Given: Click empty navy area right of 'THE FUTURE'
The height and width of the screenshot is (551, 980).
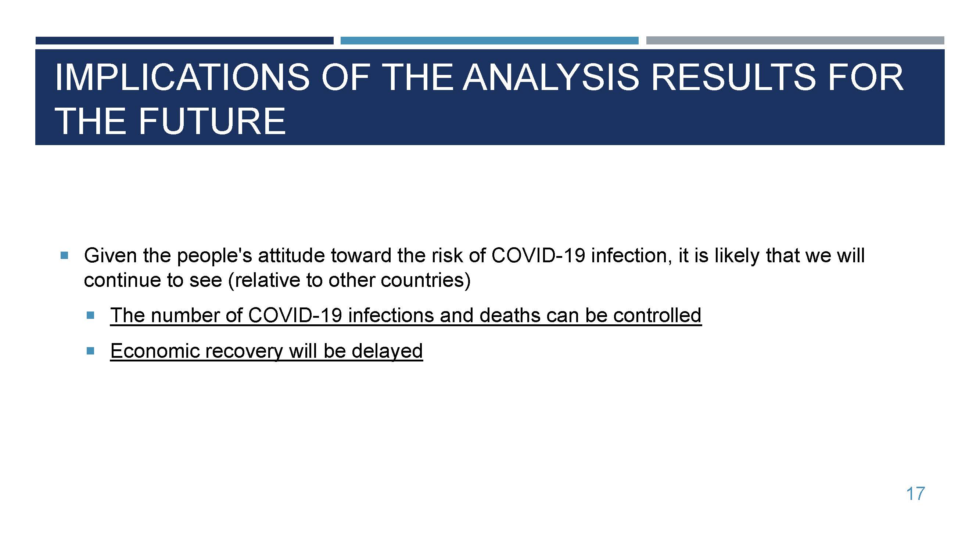Looking at the screenshot, I should pos(609,121).
